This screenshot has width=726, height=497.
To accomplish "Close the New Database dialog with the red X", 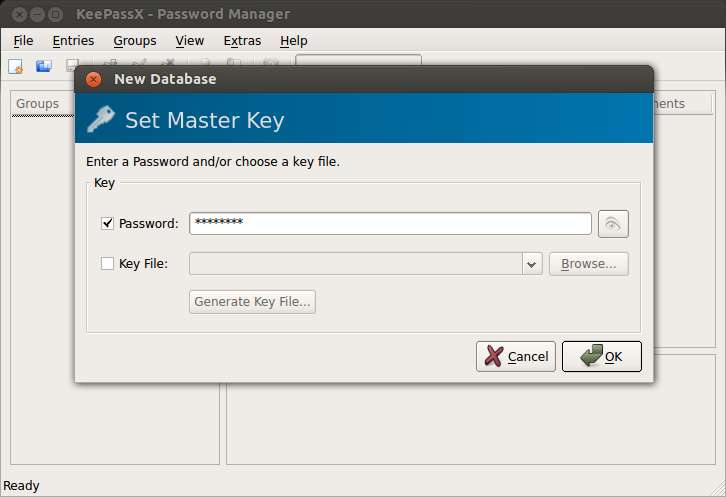I will tap(94, 79).
